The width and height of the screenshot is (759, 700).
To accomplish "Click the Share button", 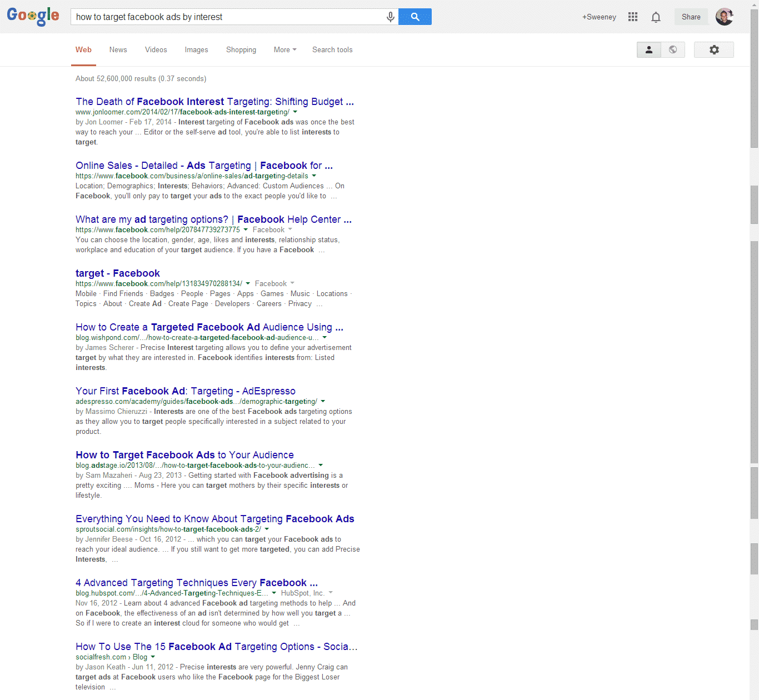I will (691, 17).
